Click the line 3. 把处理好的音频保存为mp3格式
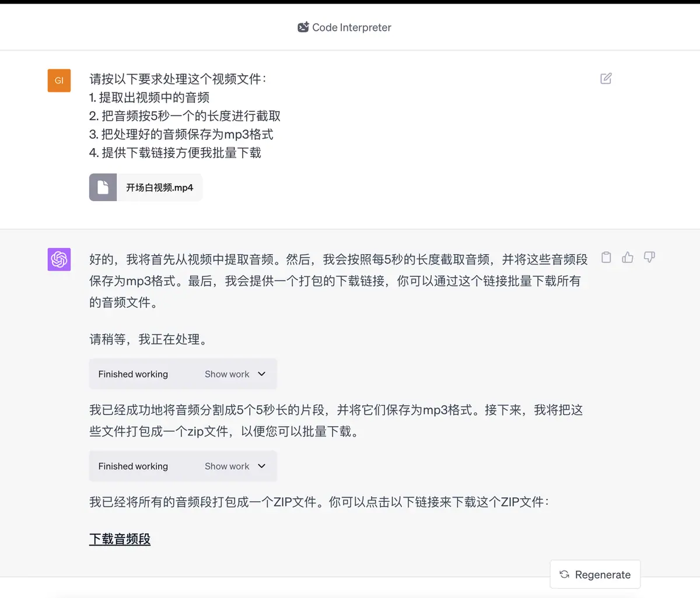 click(x=181, y=135)
